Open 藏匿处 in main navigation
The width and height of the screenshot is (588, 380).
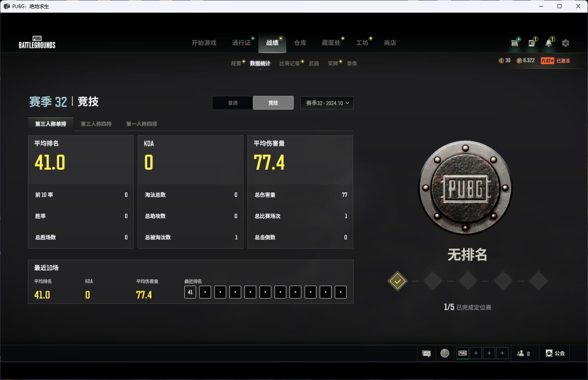click(331, 43)
